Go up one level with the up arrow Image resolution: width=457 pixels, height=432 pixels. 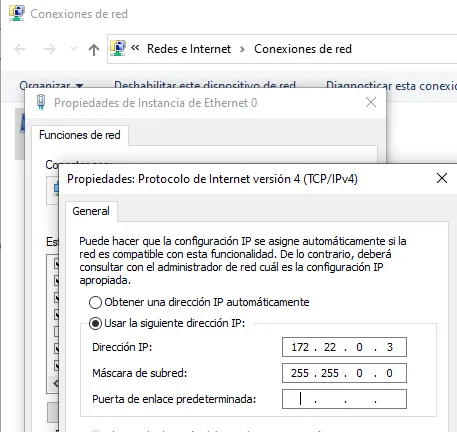coord(94,50)
